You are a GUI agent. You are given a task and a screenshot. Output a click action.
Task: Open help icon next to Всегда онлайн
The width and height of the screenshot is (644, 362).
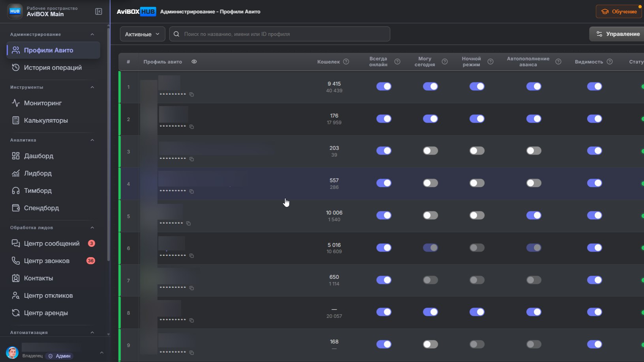click(x=398, y=62)
